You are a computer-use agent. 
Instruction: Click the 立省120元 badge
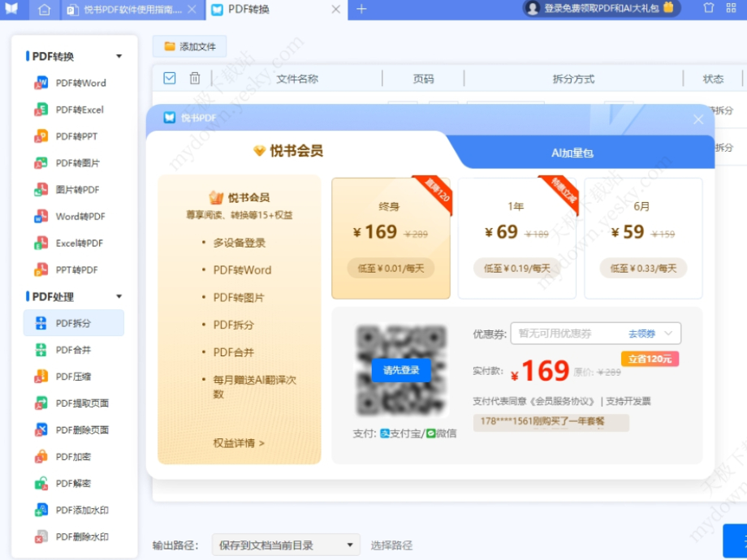click(x=650, y=359)
